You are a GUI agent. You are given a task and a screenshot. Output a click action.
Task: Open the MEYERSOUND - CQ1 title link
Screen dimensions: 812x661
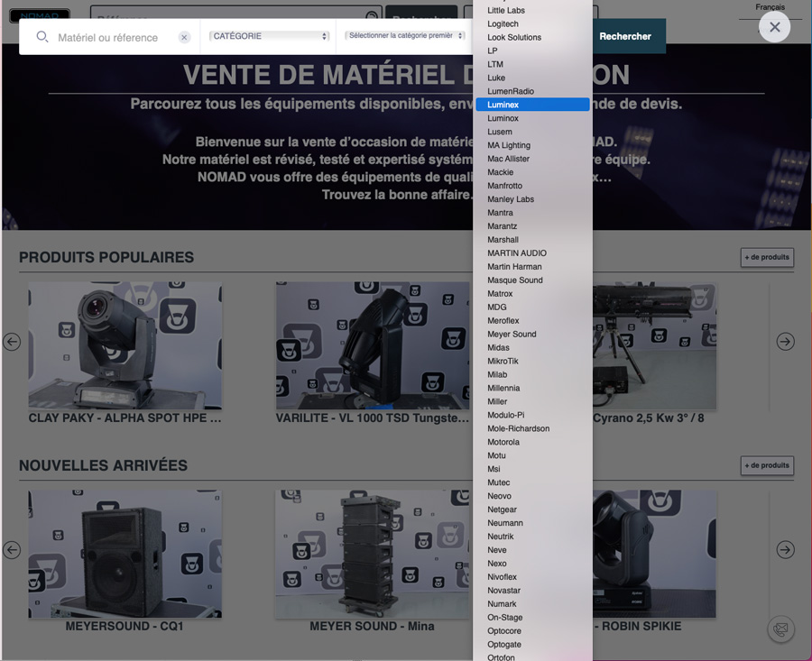125,627
